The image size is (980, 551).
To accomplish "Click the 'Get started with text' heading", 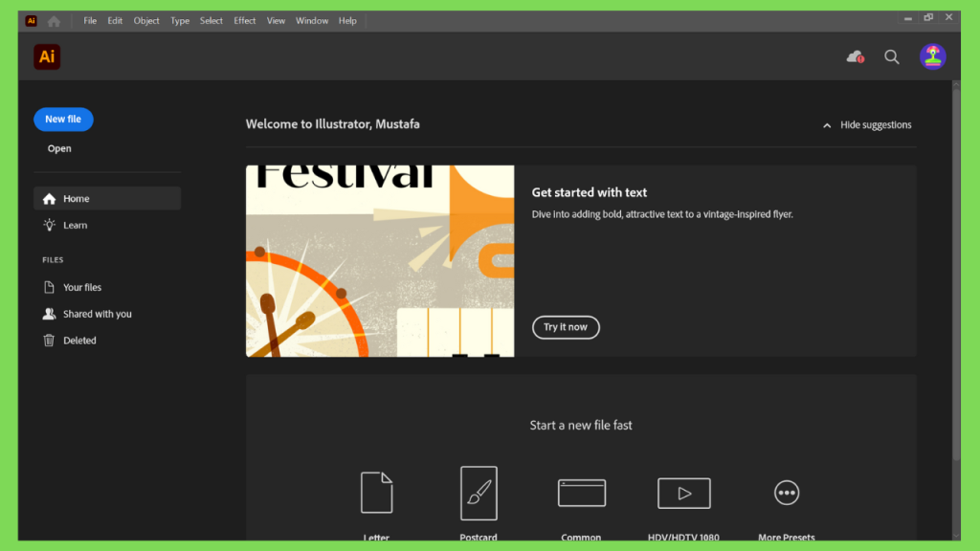I will pos(590,192).
